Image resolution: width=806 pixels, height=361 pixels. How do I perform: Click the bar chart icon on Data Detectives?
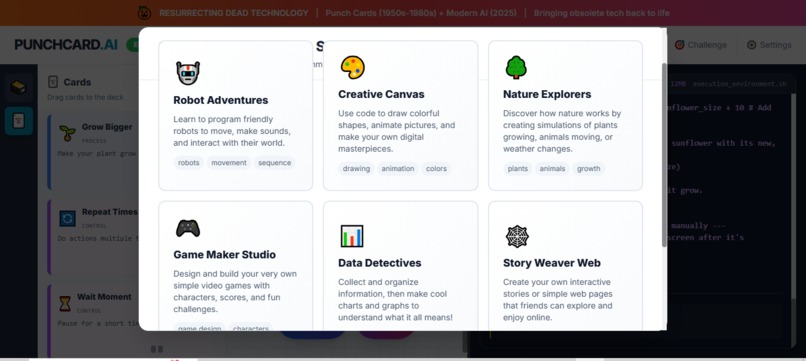[x=352, y=236]
